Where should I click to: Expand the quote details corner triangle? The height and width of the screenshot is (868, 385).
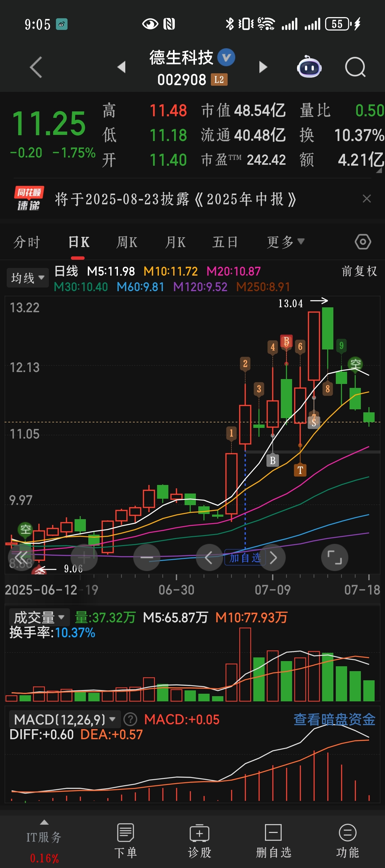379,170
